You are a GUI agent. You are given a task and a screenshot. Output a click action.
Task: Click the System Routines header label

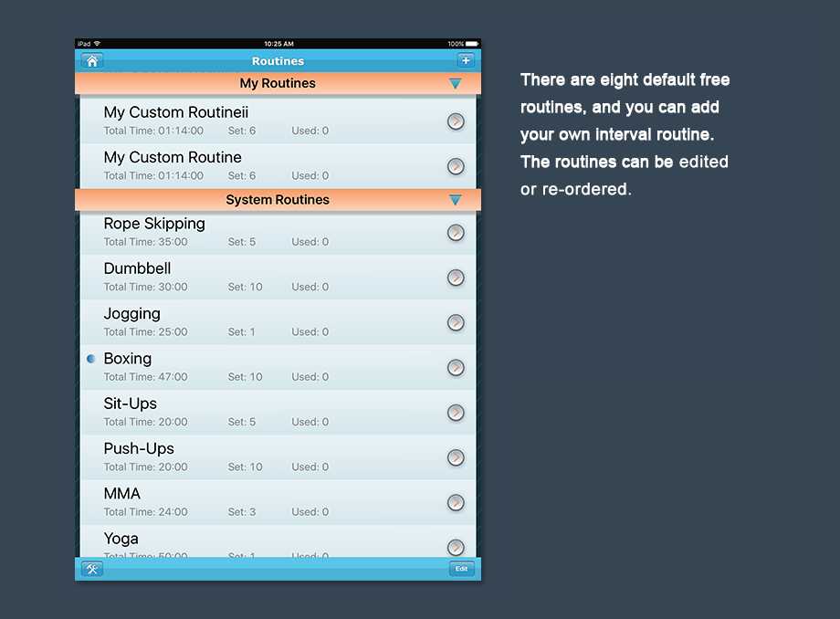pyautogui.click(x=278, y=200)
